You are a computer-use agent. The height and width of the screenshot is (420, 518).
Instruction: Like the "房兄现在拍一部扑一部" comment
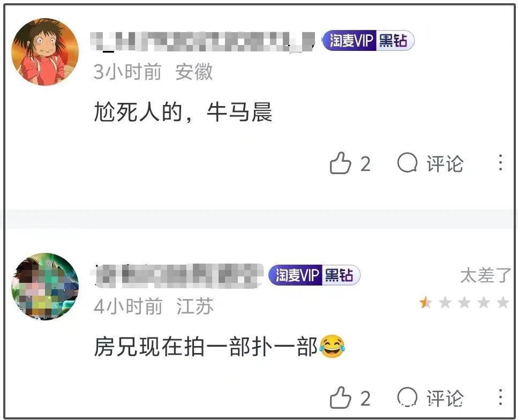click(x=340, y=397)
